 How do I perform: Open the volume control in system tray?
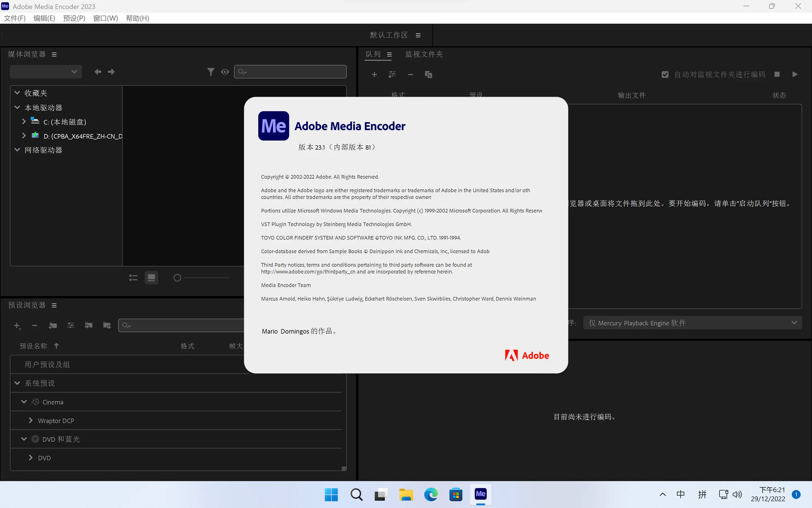pos(737,494)
